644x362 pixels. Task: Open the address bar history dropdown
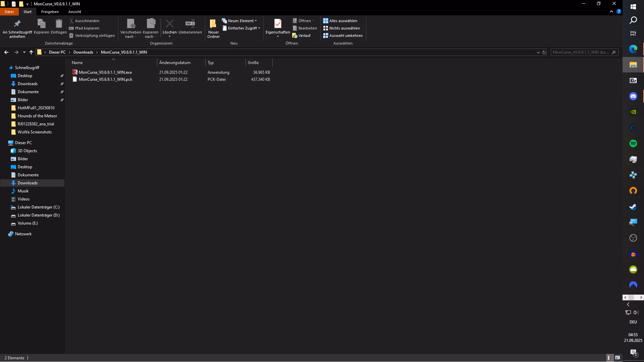(x=538, y=52)
